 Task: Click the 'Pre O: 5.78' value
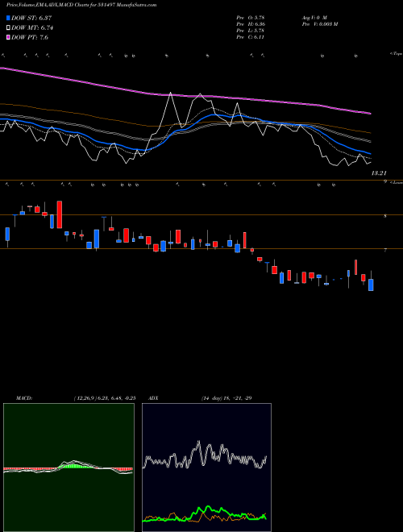[x=251, y=17]
